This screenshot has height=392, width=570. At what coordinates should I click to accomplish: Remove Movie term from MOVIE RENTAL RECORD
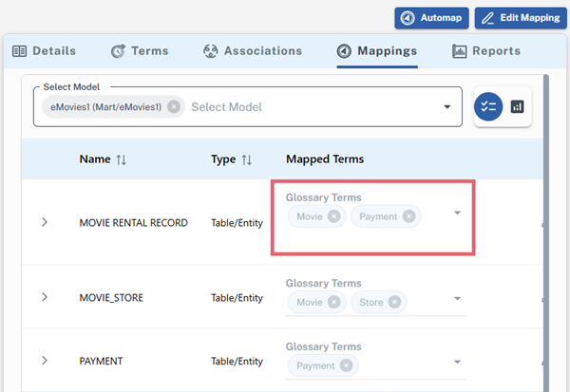click(x=333, y=216)
